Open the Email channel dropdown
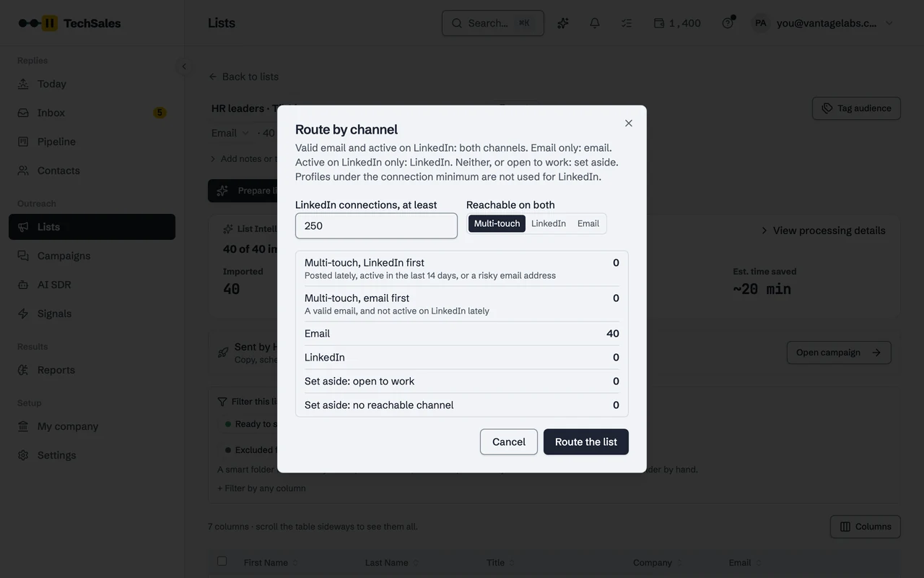This screenshot has height=578, width=924. (230, 133)
